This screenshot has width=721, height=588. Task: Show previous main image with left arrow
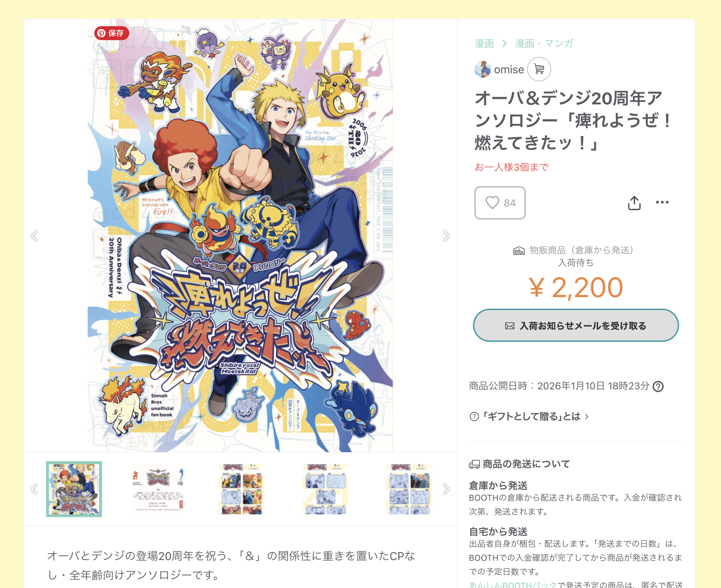point(34,236)
